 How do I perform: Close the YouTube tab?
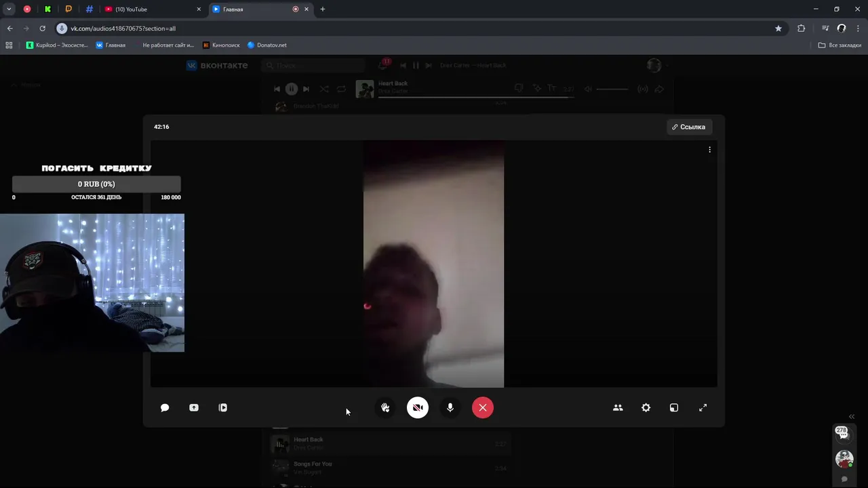click(x=199, y=9)
